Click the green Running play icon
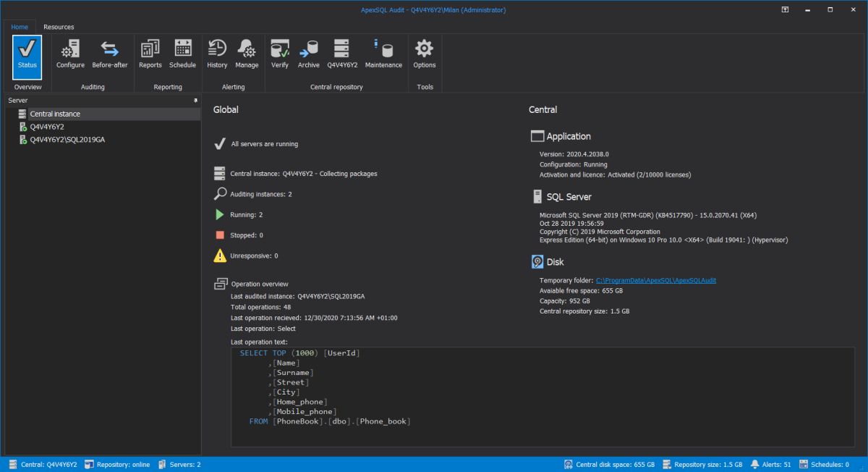Screen dimensions: 868x472 click(x=220, y=214)
